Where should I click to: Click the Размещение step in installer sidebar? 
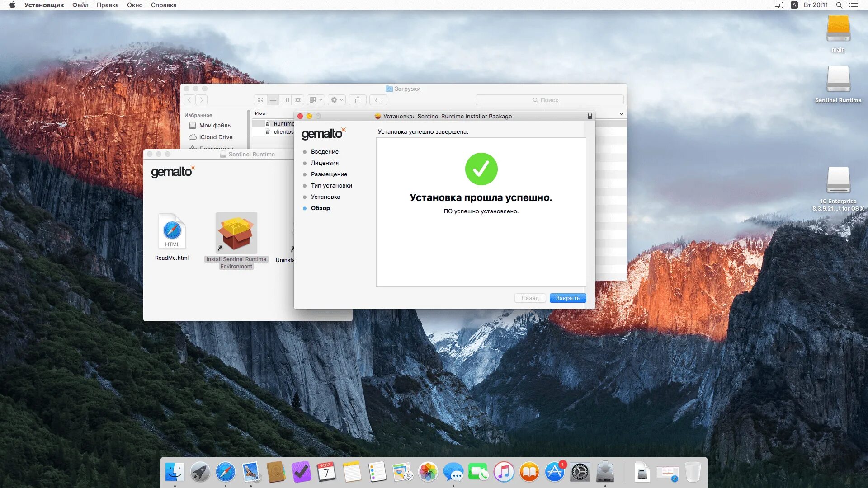329,174
